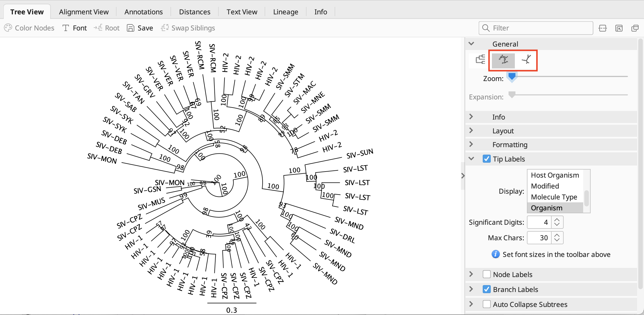The height and width of the screenshot is (315, 644).
Task: Expand the Layout section
Action: (x=471, y=131)
